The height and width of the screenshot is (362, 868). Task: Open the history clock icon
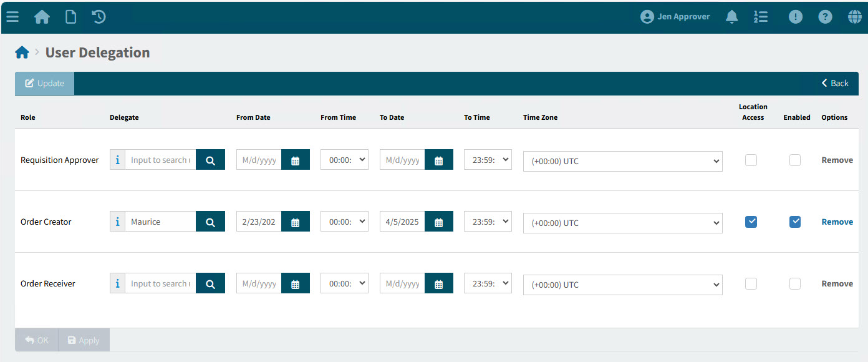99,17
